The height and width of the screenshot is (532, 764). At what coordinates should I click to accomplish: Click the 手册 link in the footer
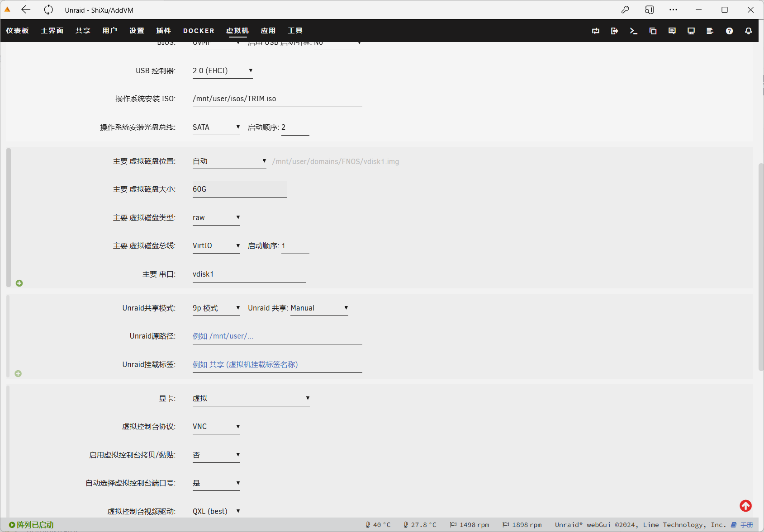click(x=746, y=525)
